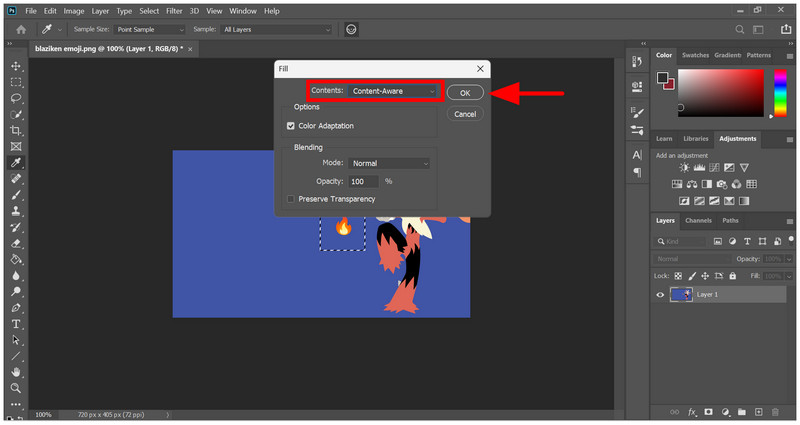Viewport: 800px width, 425px height.
Task: Open the Paragraph panel icon
Action: [x=637, y=172]
